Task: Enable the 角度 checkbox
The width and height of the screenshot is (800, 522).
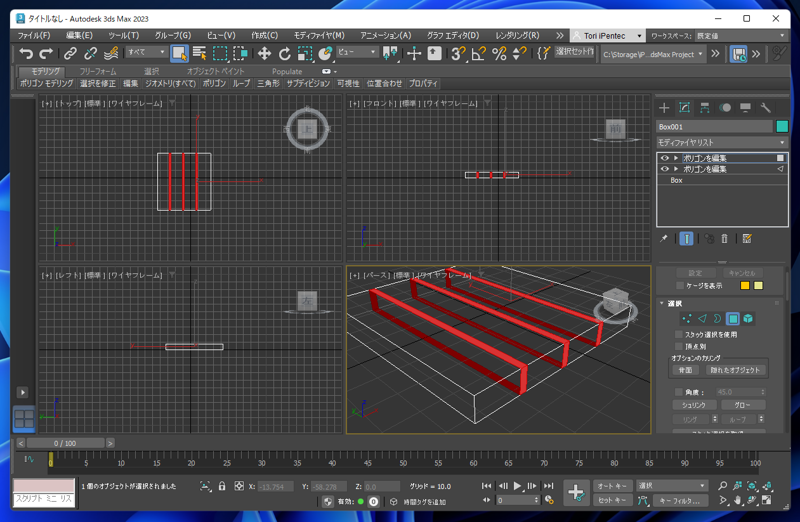Action: tap(679, 392)
